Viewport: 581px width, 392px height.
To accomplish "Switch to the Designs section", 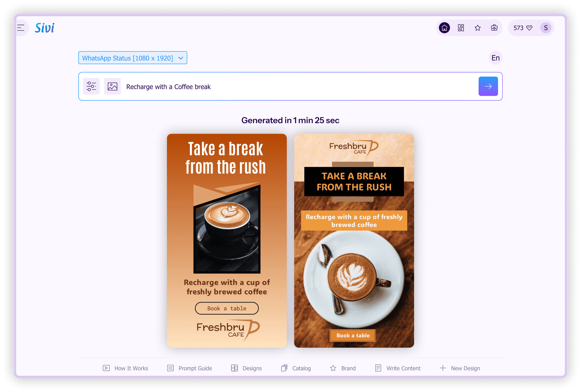I will point(246,368).
